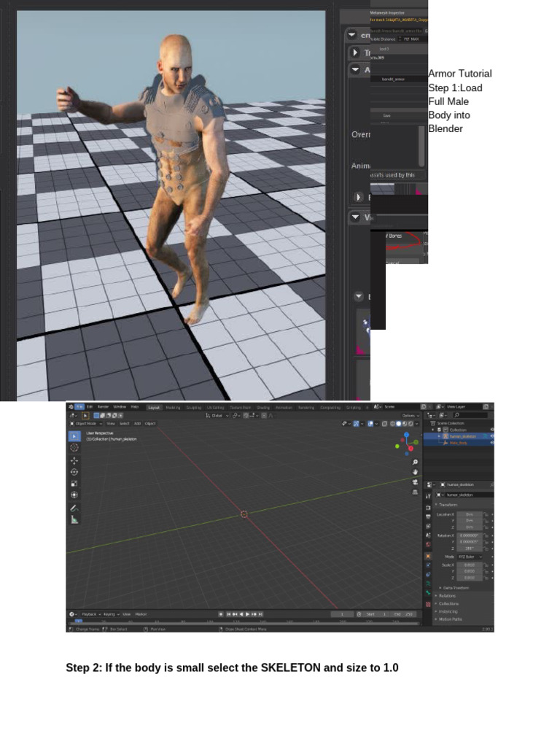560x747 pixels.
Task: Toggle visibility eye of human_skeleton row
Action: (x=491, y=436)
